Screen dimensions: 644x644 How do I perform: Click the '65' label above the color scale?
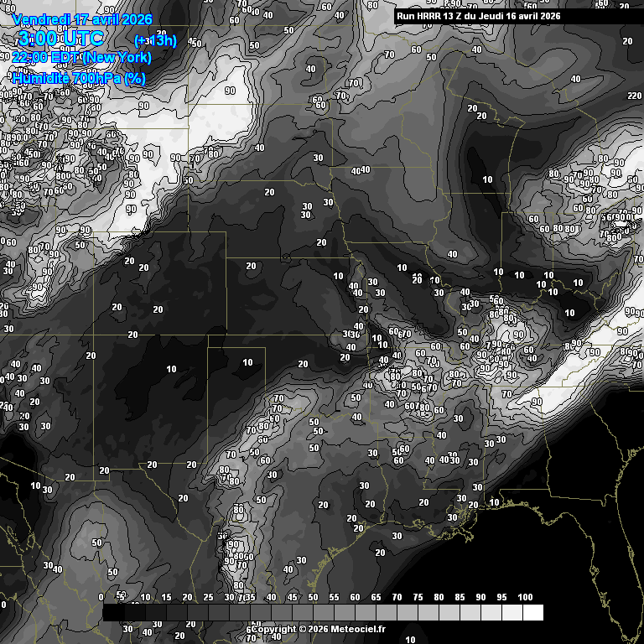coord(376,597)
